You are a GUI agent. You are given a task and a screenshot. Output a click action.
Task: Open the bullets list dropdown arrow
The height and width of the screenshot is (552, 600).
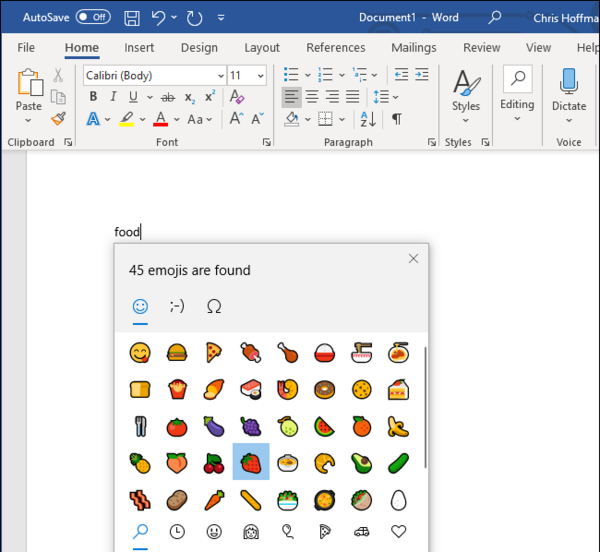pos(308,75)
